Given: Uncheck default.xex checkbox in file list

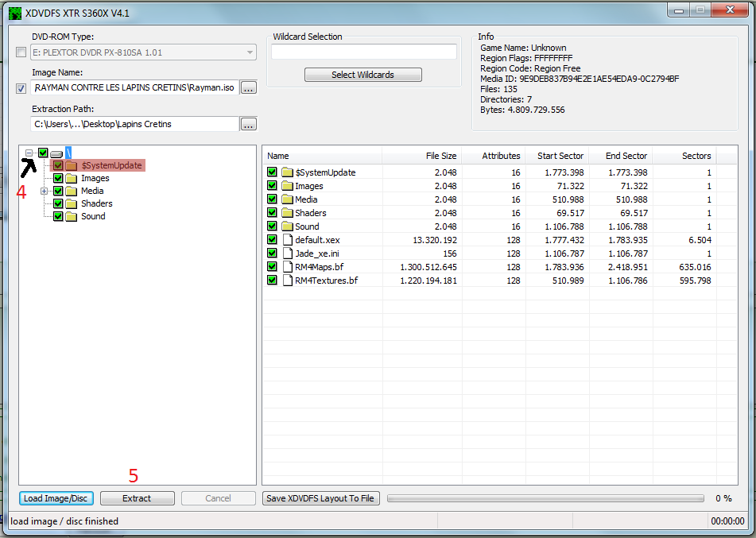Looking at the screenshot, I should pos(272,239).
